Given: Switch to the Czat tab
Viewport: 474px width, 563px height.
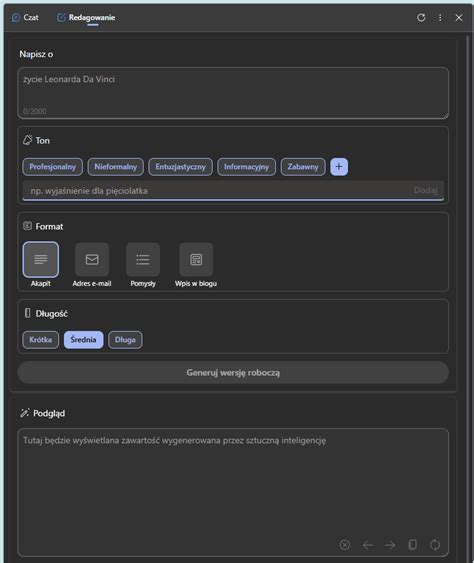Looking at the screenshot, I should pyautogui.click(x=25, y=18).
